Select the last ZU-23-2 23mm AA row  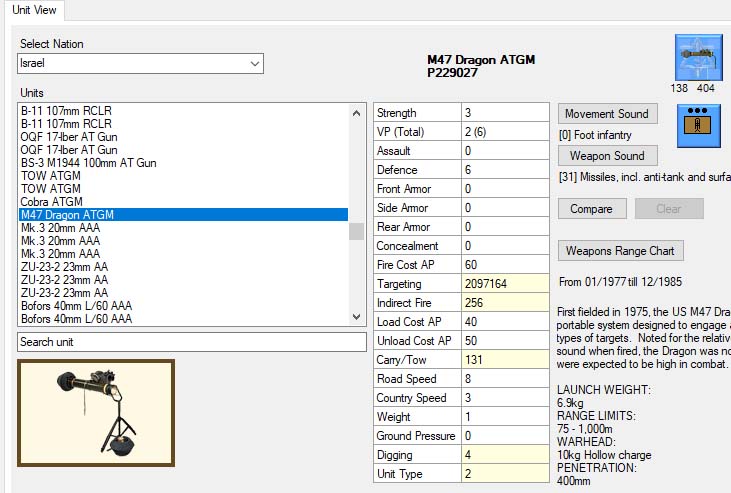click(x=184, y=293)
